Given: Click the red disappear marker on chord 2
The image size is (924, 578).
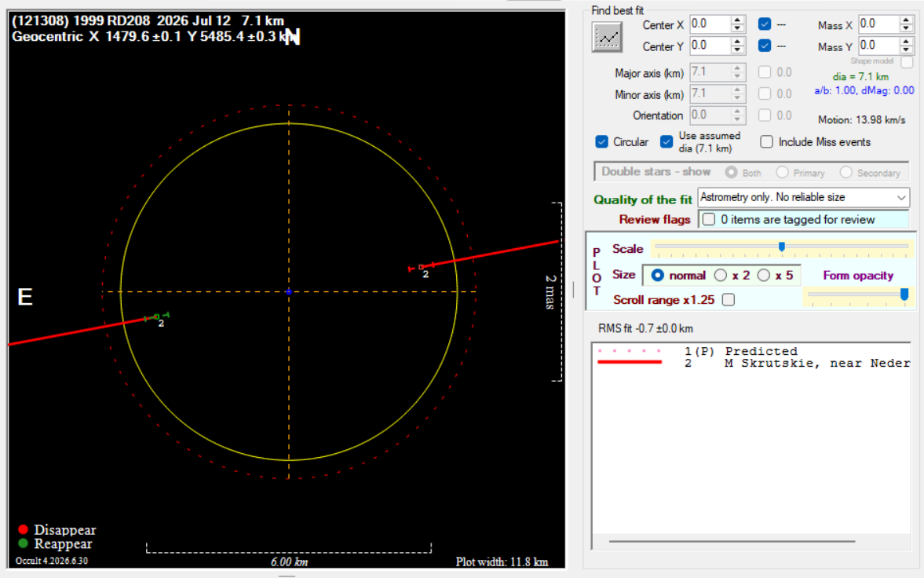Looking at the screenshot, I should pyautogui.click(x=421, y=267).
